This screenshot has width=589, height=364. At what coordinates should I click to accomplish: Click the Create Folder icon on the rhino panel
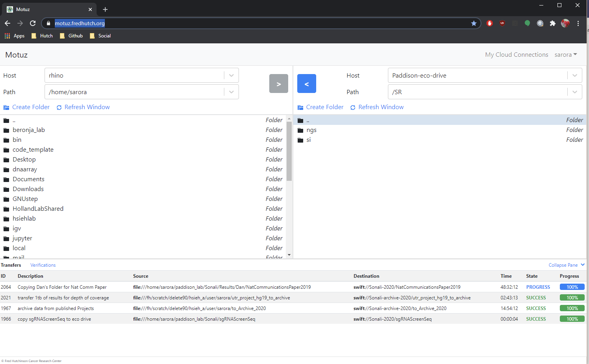point(6,107)
